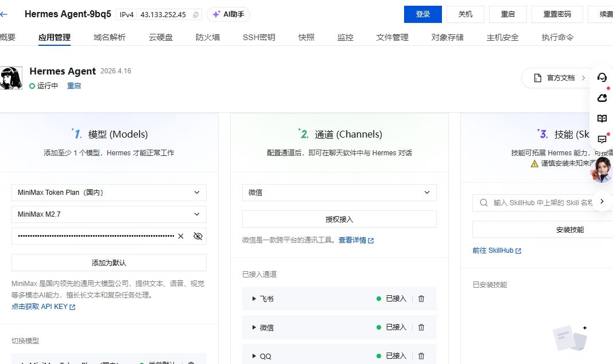Go back with the left arrow icon
This screenshot has height=364, width=613.
[3, 14]
